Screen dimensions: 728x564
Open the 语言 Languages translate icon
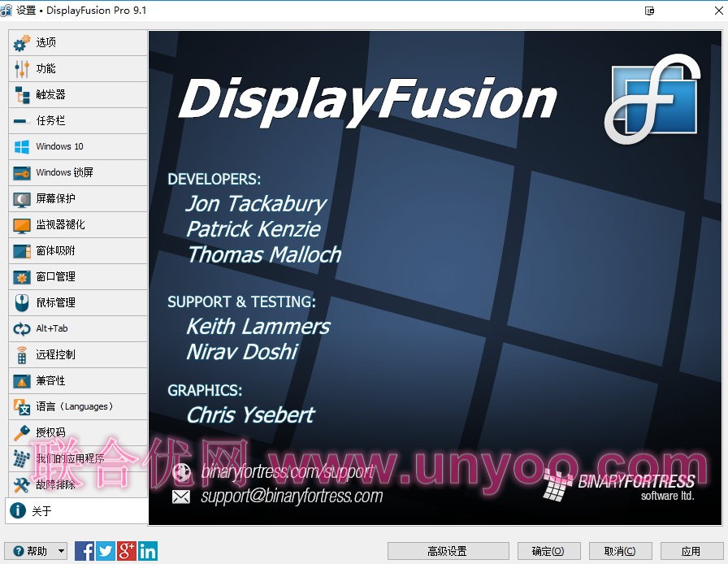(x=21, y=407)
